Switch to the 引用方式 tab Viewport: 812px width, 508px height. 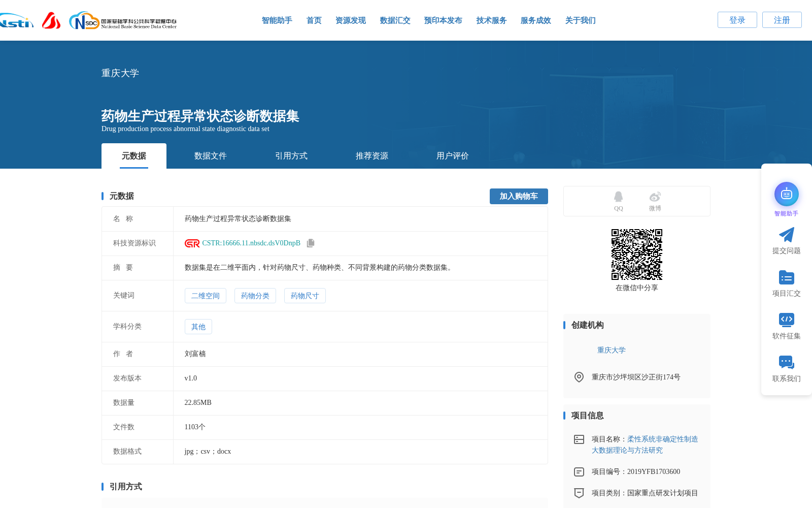click(291, 156)
